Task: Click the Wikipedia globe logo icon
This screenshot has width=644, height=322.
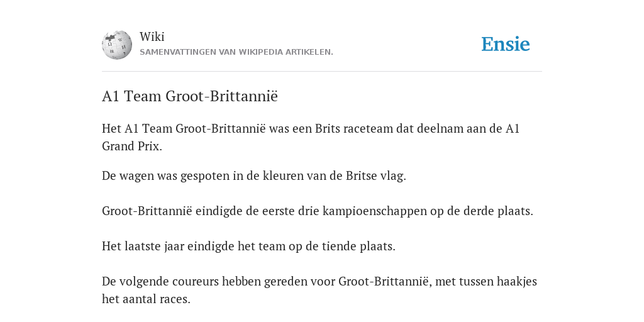Action: point(117,45)
